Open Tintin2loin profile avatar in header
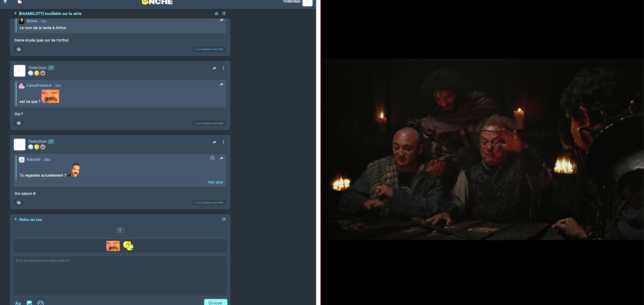Screen dimensions: 644x305 (307, 3)
